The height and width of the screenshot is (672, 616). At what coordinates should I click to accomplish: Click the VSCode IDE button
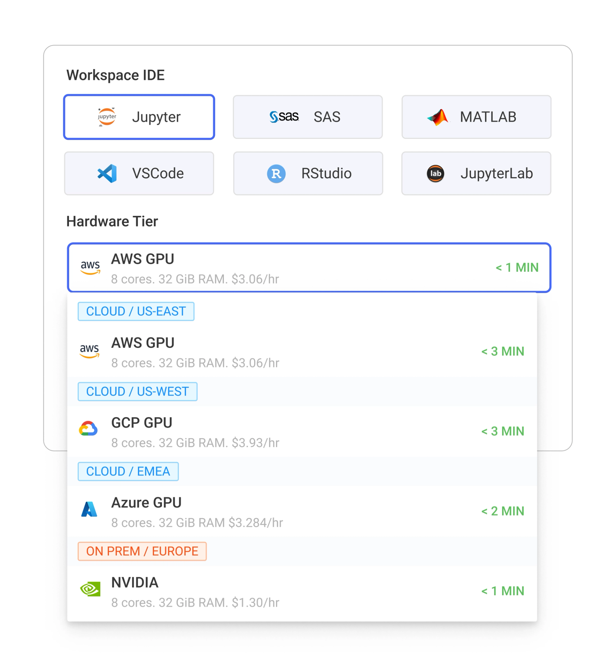(139, 174)
